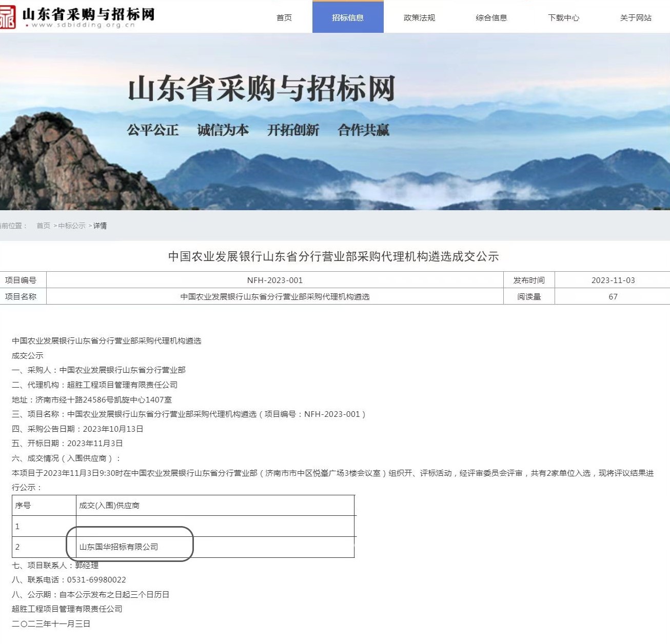The width and height of the screenshot is (670, 644).
Task: Go to 综合信息 in the navigation bar
Action: coord(491,18)
